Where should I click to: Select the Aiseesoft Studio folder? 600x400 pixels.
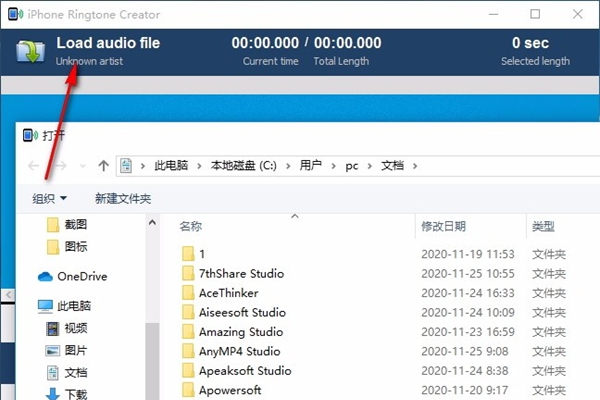[242, 313]
